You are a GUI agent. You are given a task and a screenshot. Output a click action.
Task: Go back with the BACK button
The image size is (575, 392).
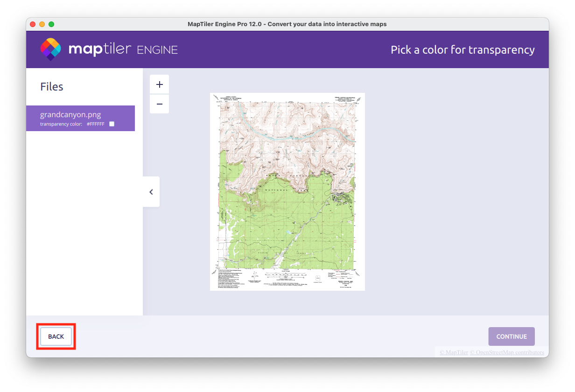(x=56, y=336)
